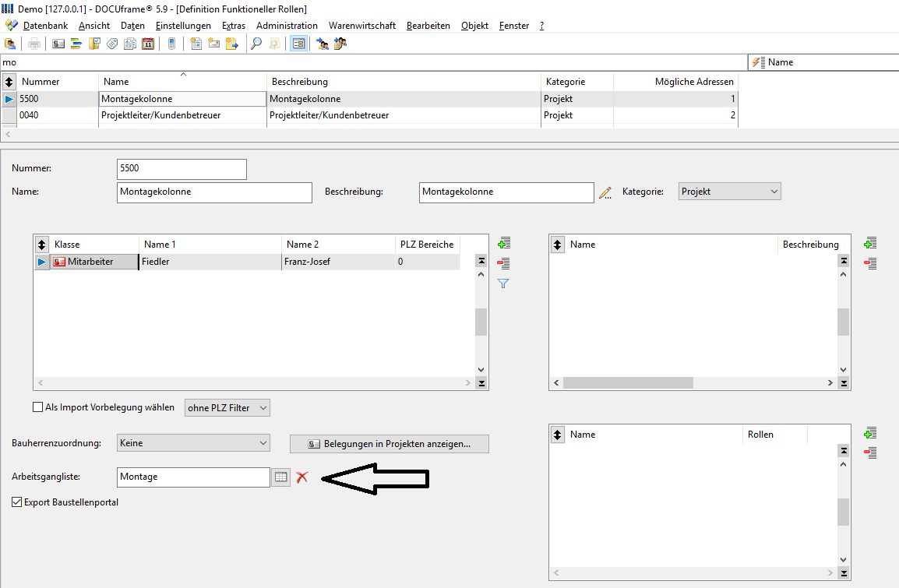Screen dimensions: 899x588
Task: Click the search filter field containing mo
Action: 374,62
